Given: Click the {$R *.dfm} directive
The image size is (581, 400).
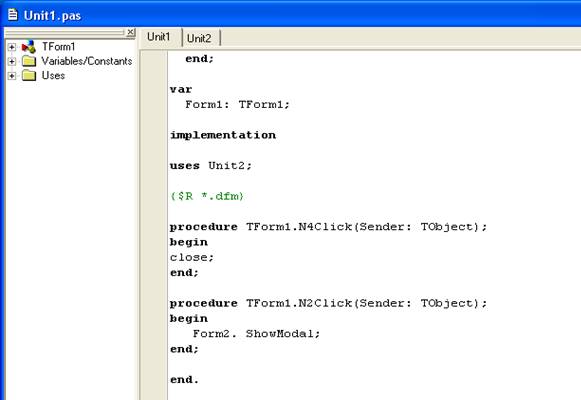Looking at the screenshot, I should click(207, 196).
